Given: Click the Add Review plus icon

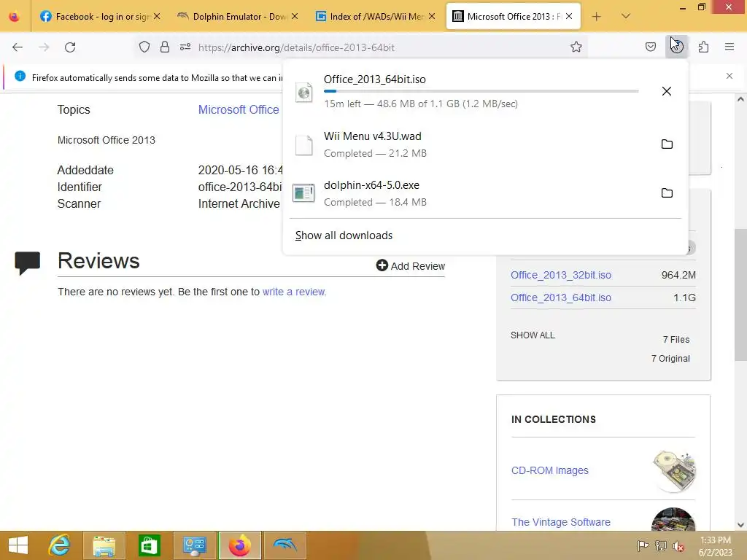Looking at the screenshot, I should [382, 265].
